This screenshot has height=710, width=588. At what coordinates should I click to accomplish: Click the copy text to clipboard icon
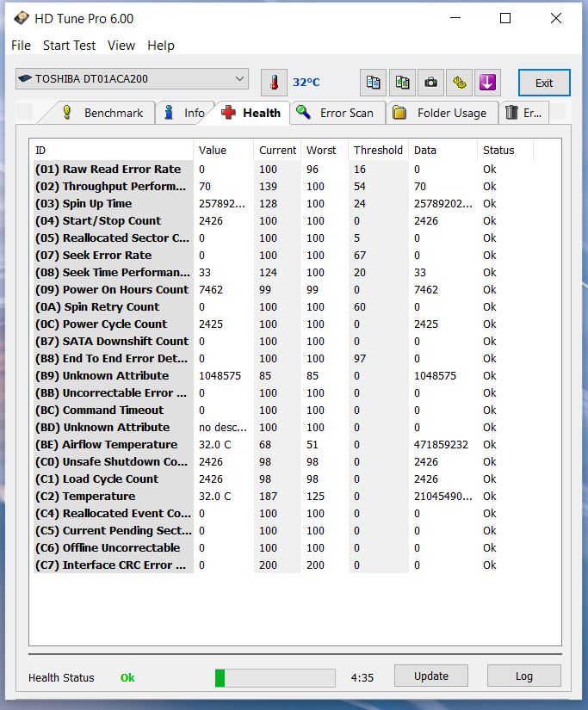point(373,83)
